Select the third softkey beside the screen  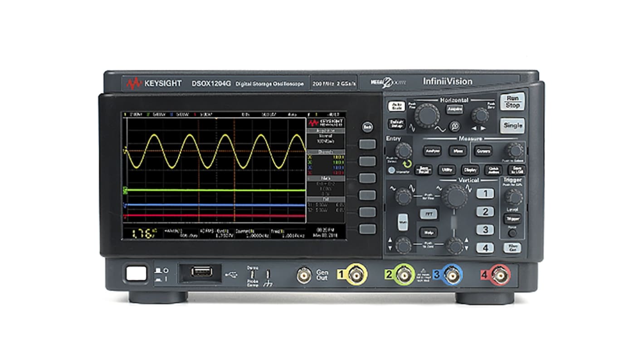click(x=367, y=178)
